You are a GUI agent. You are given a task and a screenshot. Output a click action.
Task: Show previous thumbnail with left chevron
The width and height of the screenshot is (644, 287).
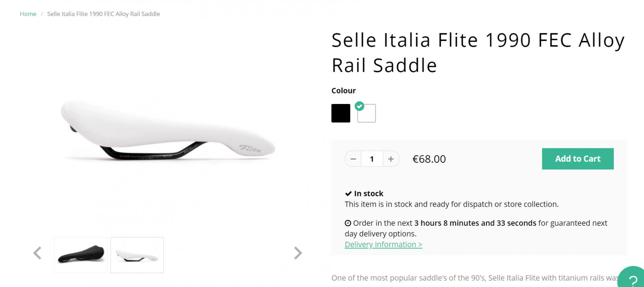(37, 253)
